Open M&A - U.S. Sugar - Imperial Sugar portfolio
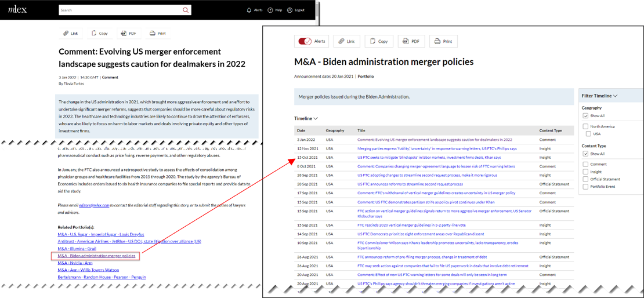Viewport: 644px width, 298px height. click(x=101, y=234)
